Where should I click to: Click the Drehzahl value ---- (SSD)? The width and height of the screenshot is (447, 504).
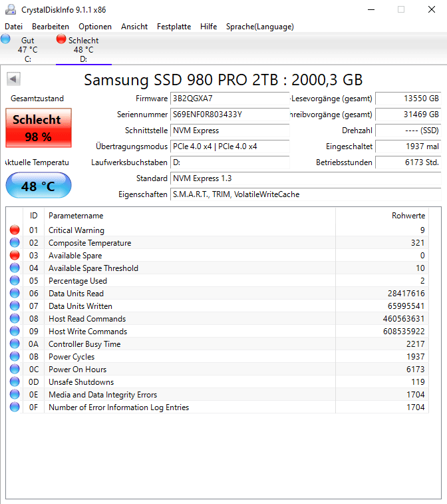tap(408, 130)
